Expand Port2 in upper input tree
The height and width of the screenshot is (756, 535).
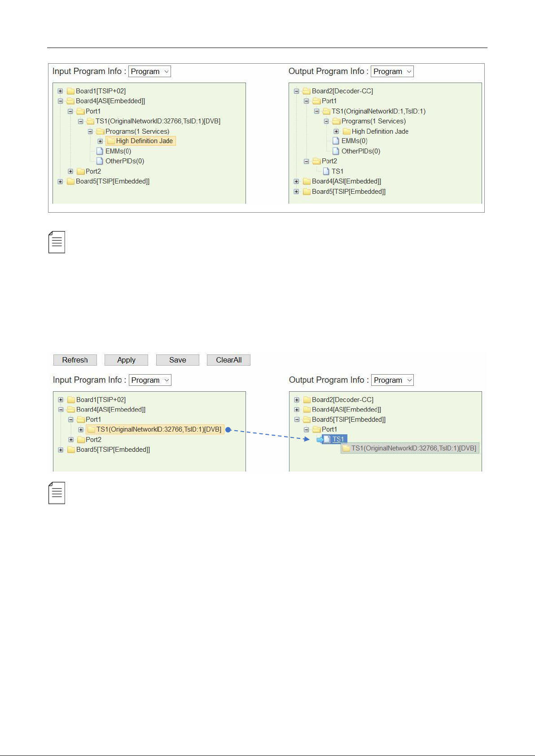(70, 171)
